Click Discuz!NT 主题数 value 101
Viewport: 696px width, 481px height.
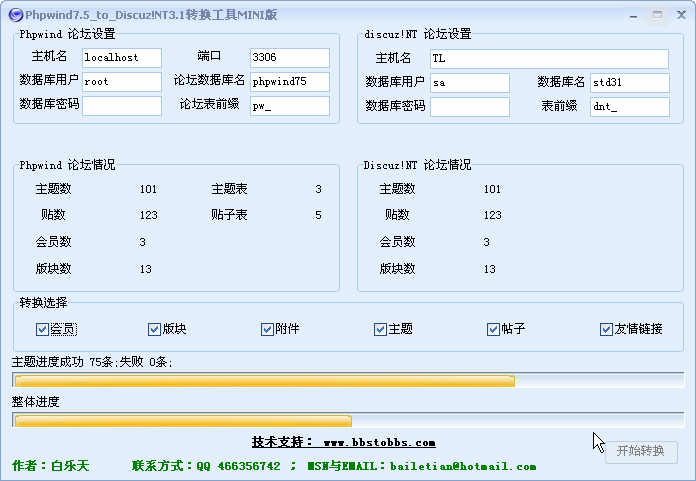[x=492, y=189]
